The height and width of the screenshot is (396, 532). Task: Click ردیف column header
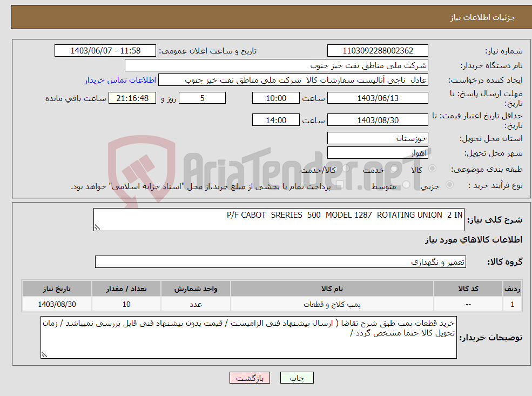click(x=512, y=289)
